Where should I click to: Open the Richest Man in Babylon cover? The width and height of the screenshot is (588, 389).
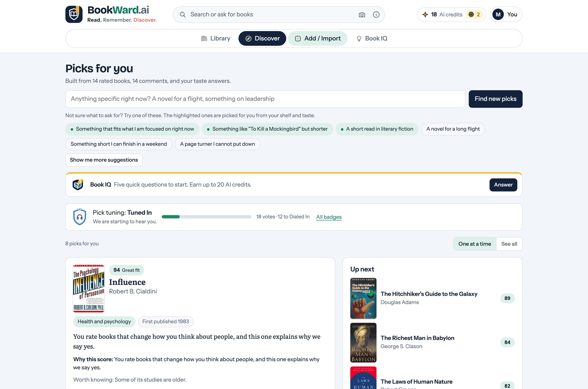[363, 343]
